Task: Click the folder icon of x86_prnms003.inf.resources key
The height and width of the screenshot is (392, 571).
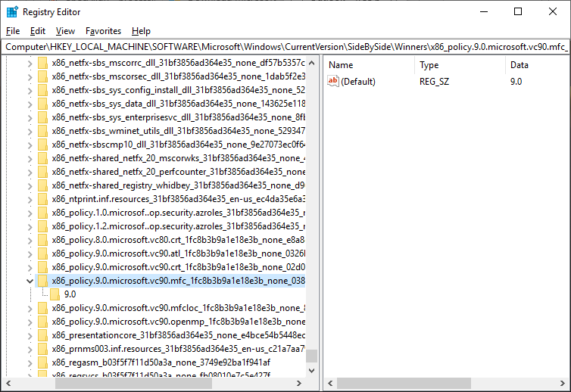Action: [x=42, y=349]
